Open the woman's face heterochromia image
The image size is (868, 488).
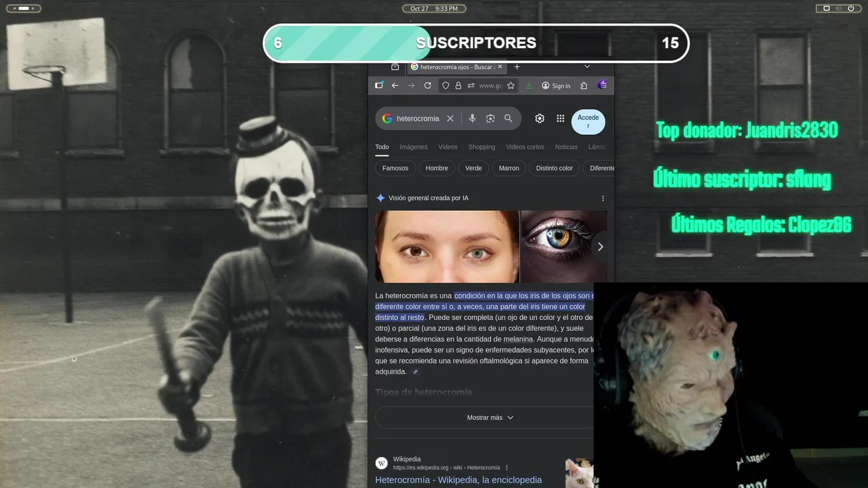point(447,247)
